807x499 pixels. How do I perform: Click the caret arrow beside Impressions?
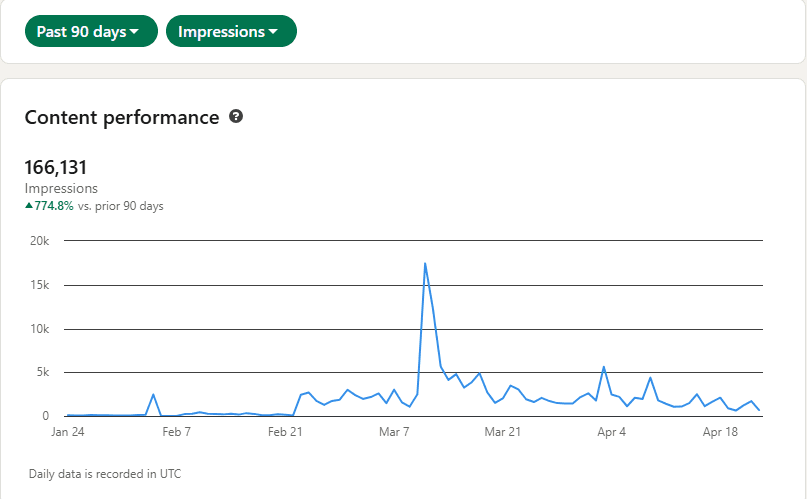point(273,32)
